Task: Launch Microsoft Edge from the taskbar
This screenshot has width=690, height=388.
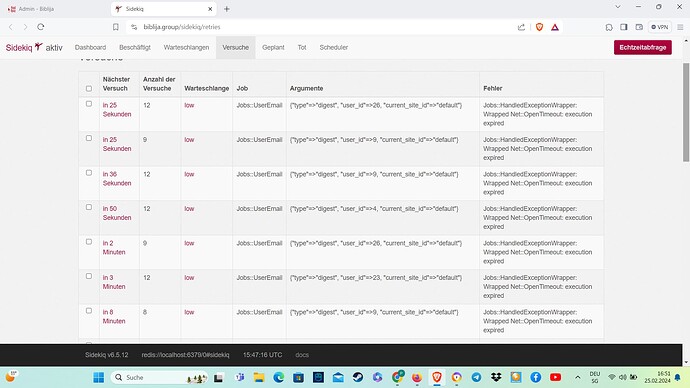Action: [x=279, y=377]
